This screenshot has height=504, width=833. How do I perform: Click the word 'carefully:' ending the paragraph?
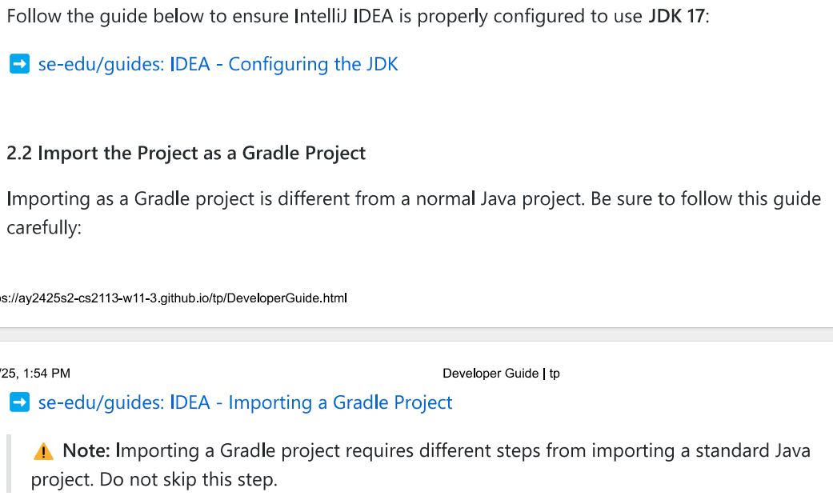coord(44,228)
